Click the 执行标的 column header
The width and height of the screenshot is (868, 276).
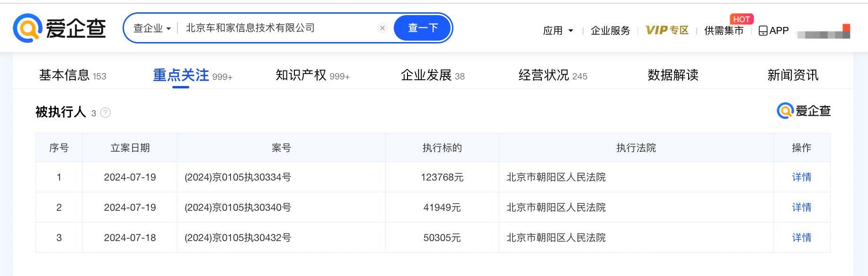442,148
